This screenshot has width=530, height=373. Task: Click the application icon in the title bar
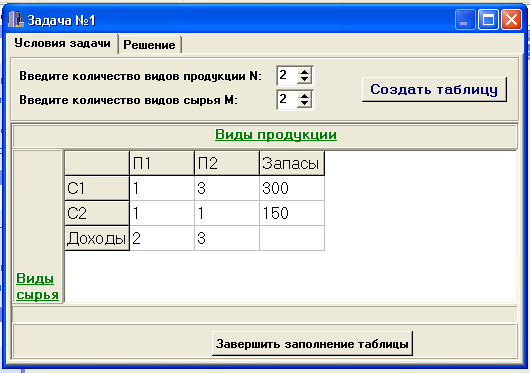pos(16,20)
